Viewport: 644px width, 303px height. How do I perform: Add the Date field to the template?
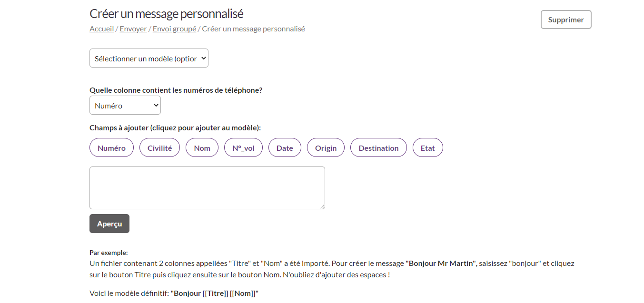tap(285, 148)
